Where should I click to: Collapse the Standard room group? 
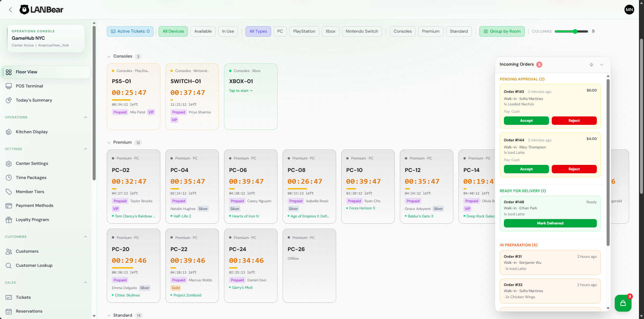(109, 316)
